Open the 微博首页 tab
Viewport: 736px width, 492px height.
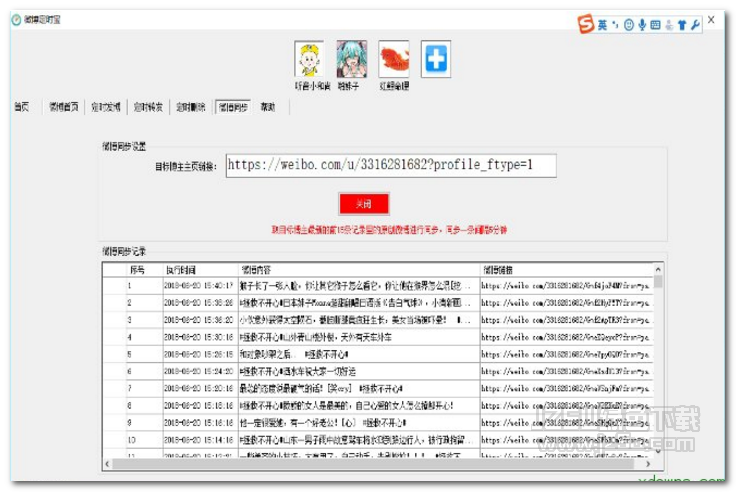[x=64, y=107]
